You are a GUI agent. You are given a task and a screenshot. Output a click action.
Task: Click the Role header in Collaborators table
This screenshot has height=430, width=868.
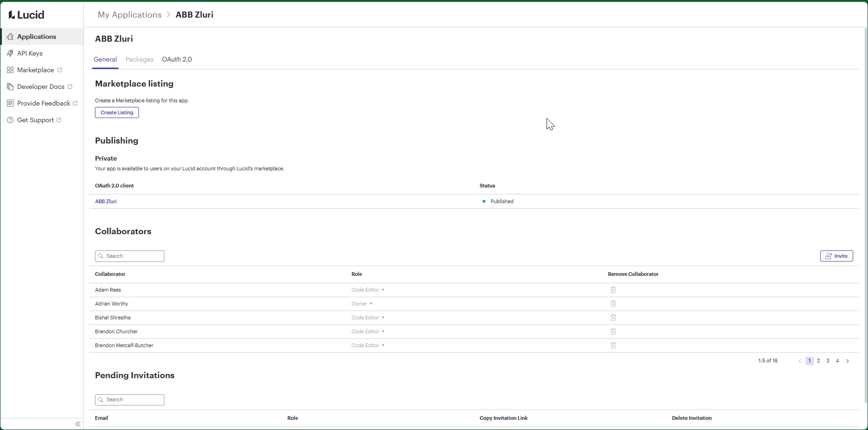click(357, 274)
